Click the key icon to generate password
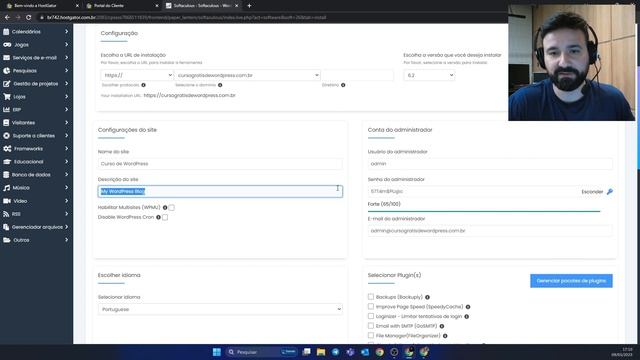The image size is (640, 360). tap(609, 191)
